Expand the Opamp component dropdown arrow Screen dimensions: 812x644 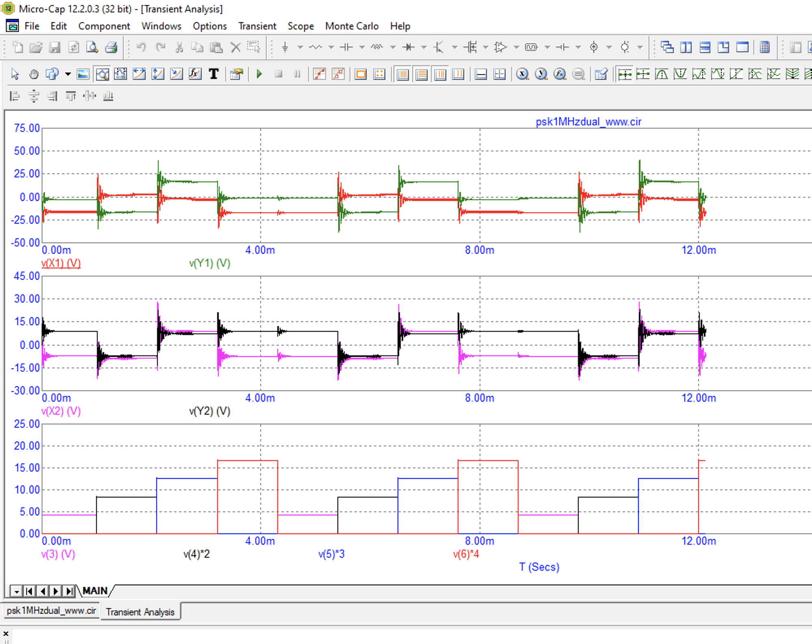[x=517, y=48]
